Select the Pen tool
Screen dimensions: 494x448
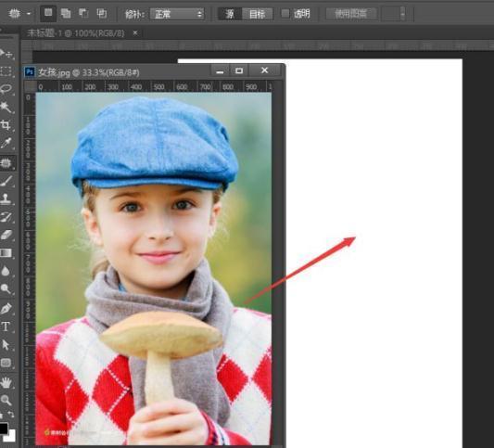(x=6, y=308)
